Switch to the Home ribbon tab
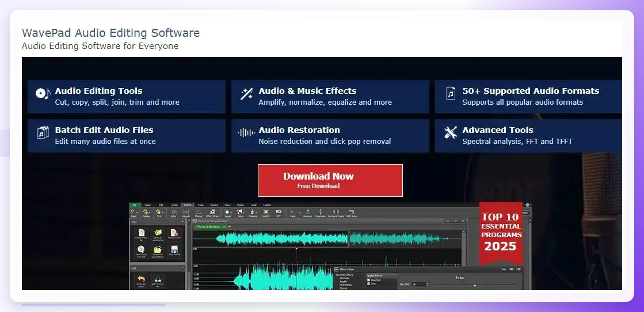Viewport: 644px width, 312px height. pyautogui.click(x=147, y=205)
